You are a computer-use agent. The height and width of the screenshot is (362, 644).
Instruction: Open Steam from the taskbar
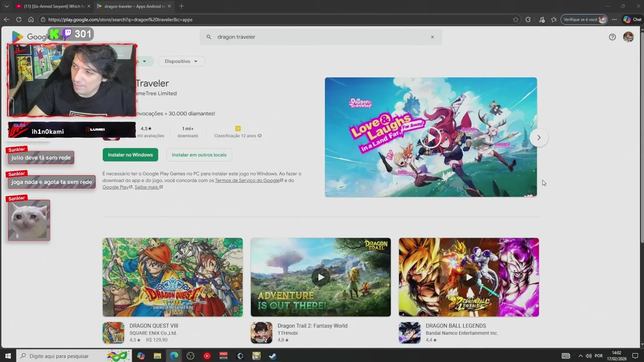[x=273, y=356]
